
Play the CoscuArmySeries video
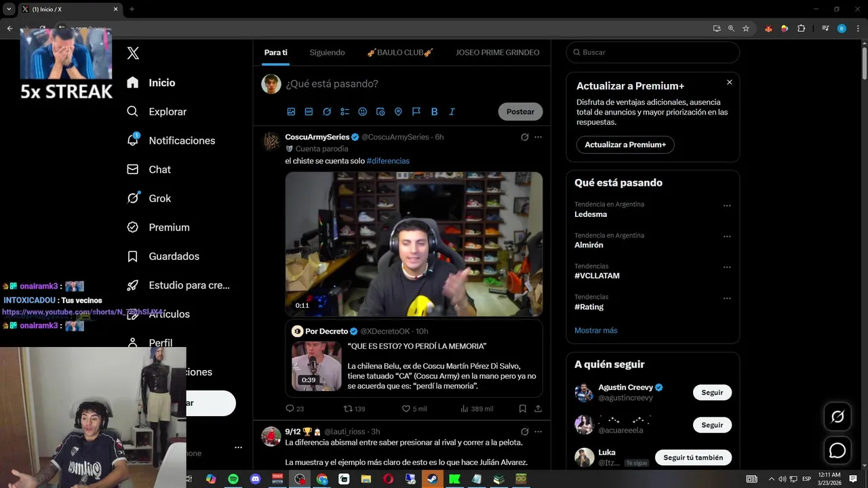(414, 244)
